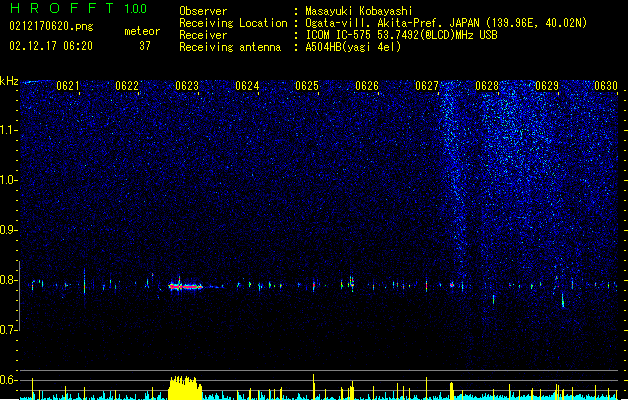Click the 0627 time marker

click(427, 86)
